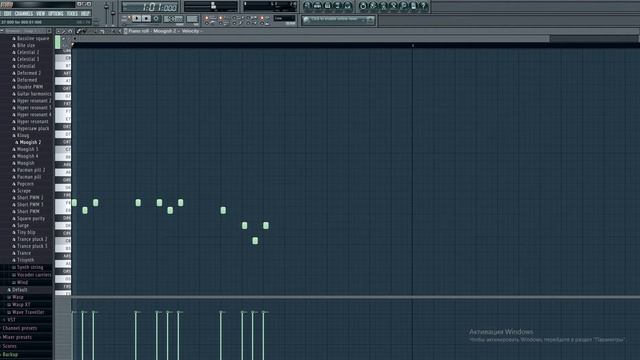Expand the VST folder
Viewport: 640px width, 360px height.
click(x=11, y=320)
